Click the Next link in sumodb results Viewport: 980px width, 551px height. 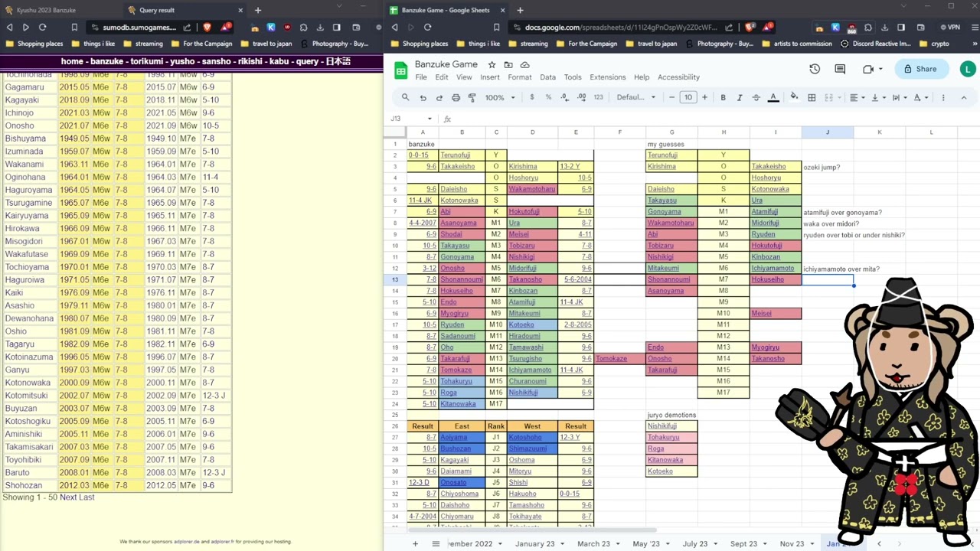tap(68, 497)
